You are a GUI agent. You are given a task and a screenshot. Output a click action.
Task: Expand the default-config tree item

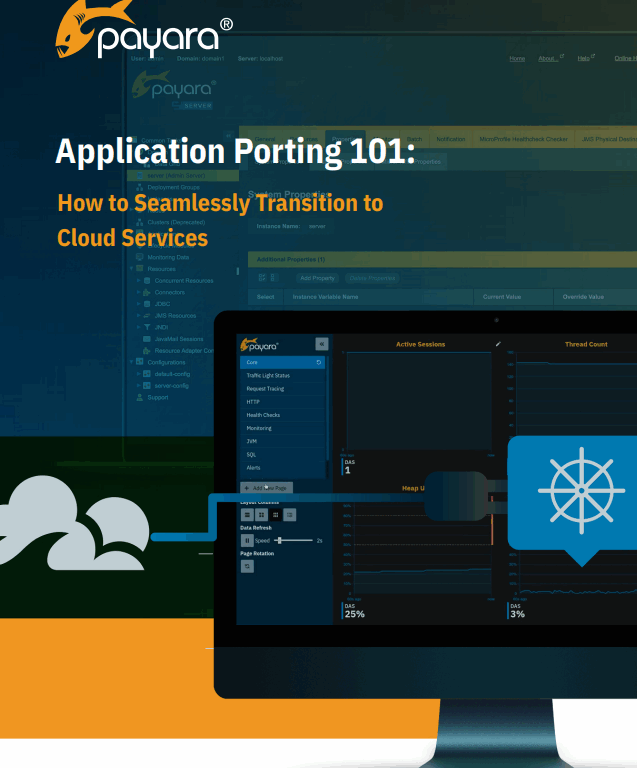(138, 373)
